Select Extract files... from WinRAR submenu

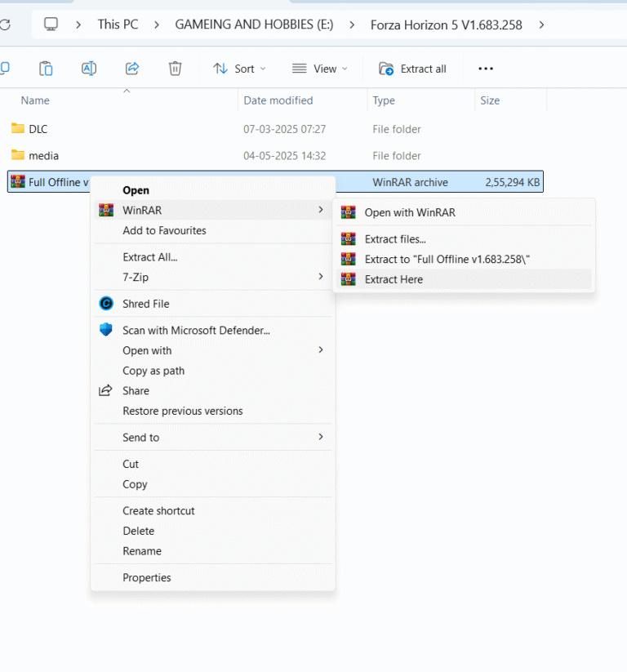(465, 238)
